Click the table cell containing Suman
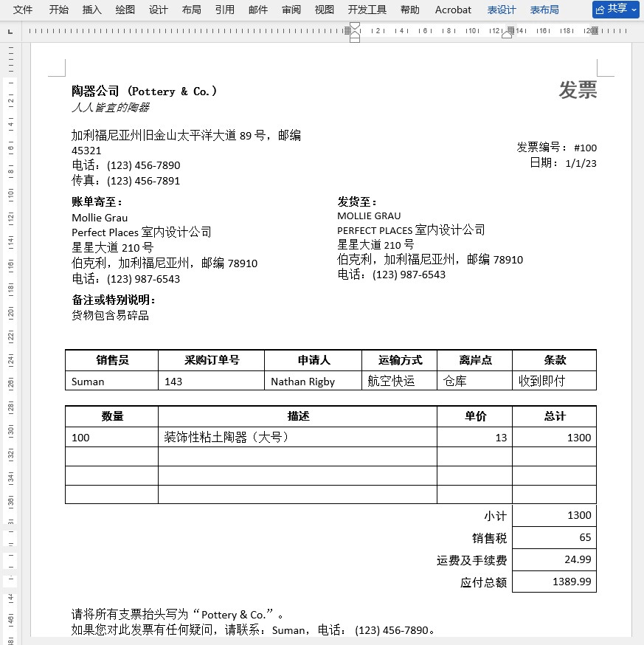 [x=111, y=382]
